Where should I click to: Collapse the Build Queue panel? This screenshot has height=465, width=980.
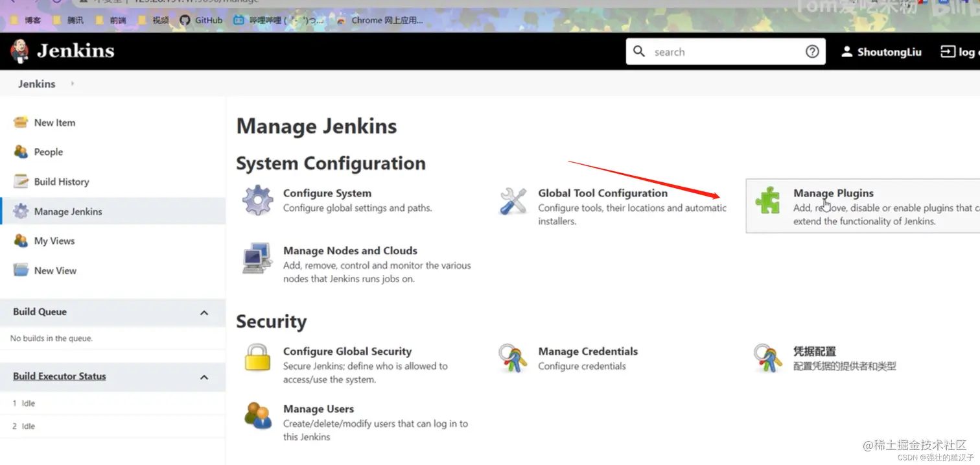pyautogui.click(x=204, y=313)
